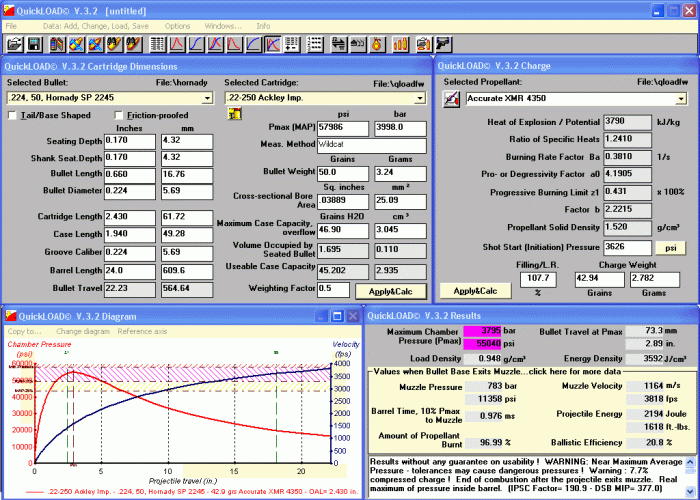Click the Ballistic Efficiency 20.8 value
The height and width of the screenshot is (500, 700).
(x=645, y=443)
